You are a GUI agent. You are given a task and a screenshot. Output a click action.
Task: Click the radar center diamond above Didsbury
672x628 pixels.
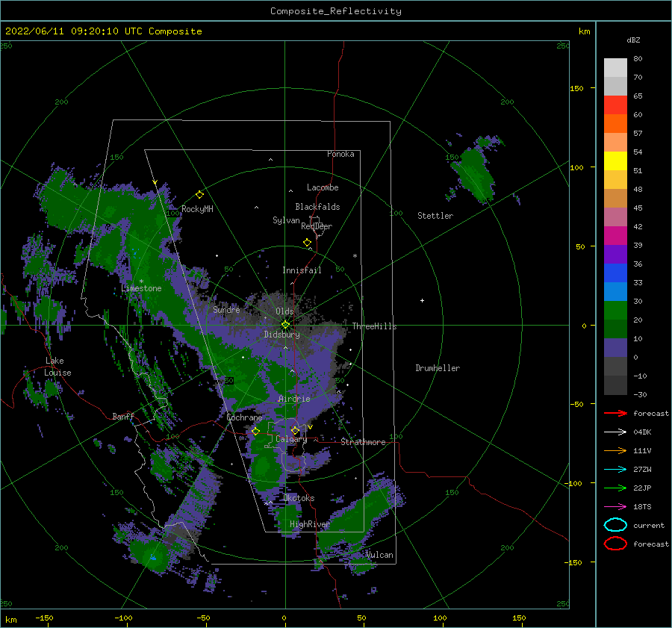pyautogui.click(x=285, y=325)
